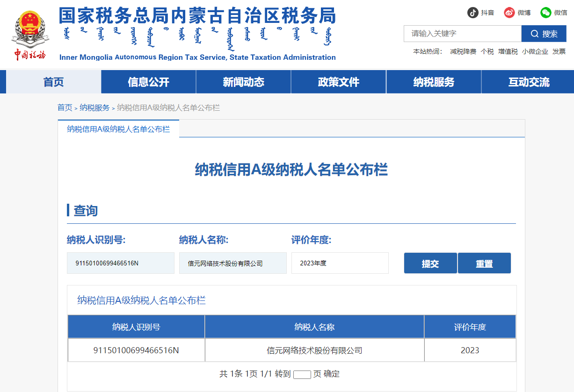
Task: Click the Douyin (抖音) icon
Action: [472, 13]
